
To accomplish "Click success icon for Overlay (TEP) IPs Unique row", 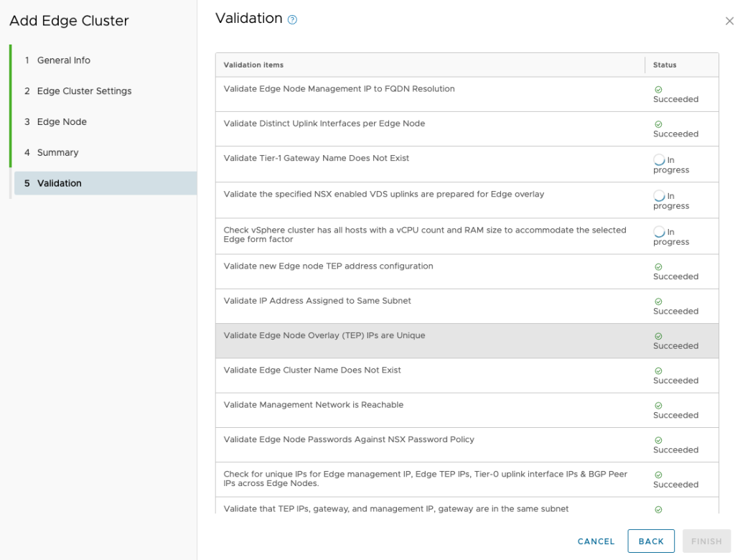I will pos(658,336).
